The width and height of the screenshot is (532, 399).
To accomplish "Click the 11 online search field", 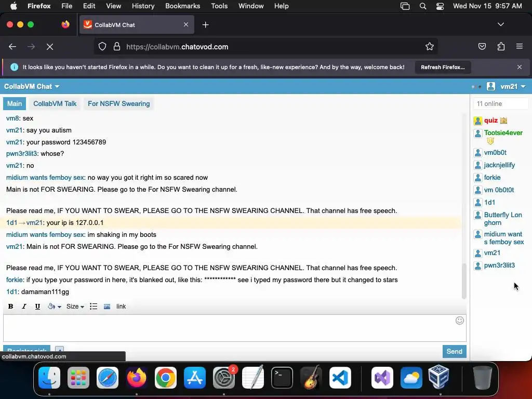I will pyautogui.click(x=501, y=103).
